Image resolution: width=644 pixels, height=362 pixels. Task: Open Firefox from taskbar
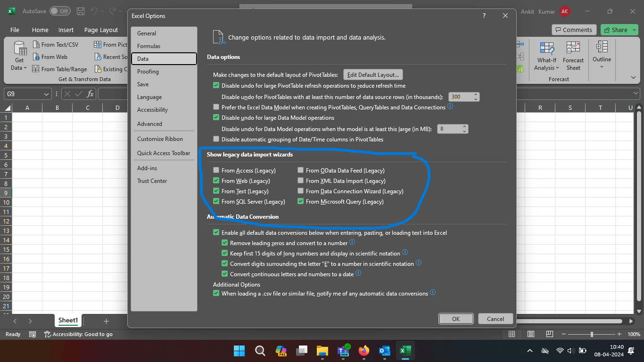coord(363,351)
